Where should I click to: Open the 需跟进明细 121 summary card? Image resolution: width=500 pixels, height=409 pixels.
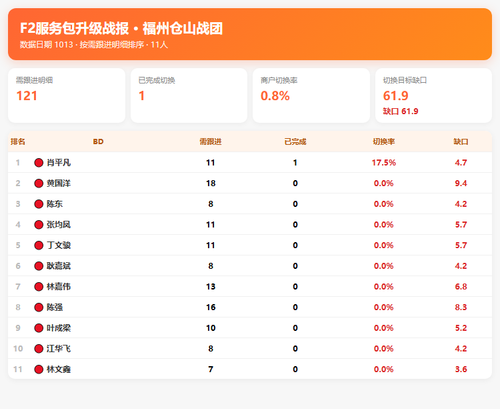click(x=67, y=95)
